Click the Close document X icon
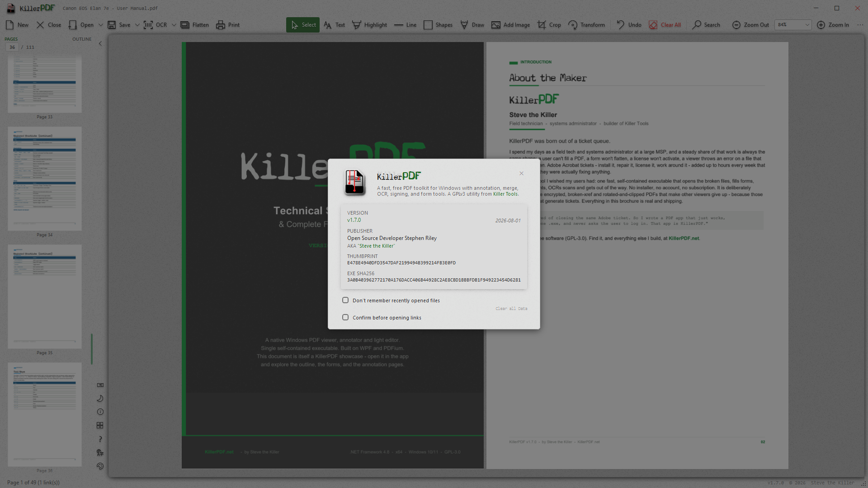Viewport: 868px width, 488px height. click(40, 25)
